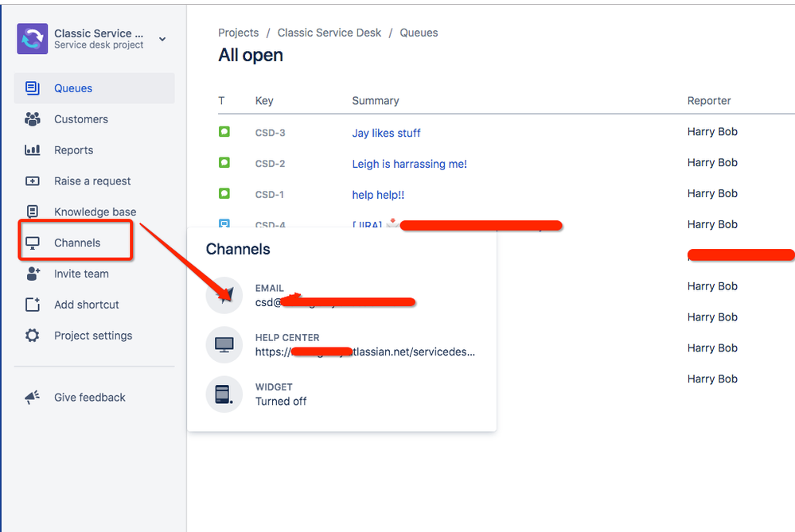Open issue key CSD-2
Image resolution: width=795 pixels, height=532 pixels.
[x=271, y=164]
